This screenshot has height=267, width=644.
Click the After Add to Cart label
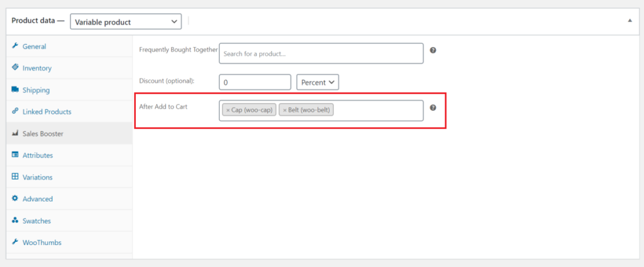click(x=164, y=106)
